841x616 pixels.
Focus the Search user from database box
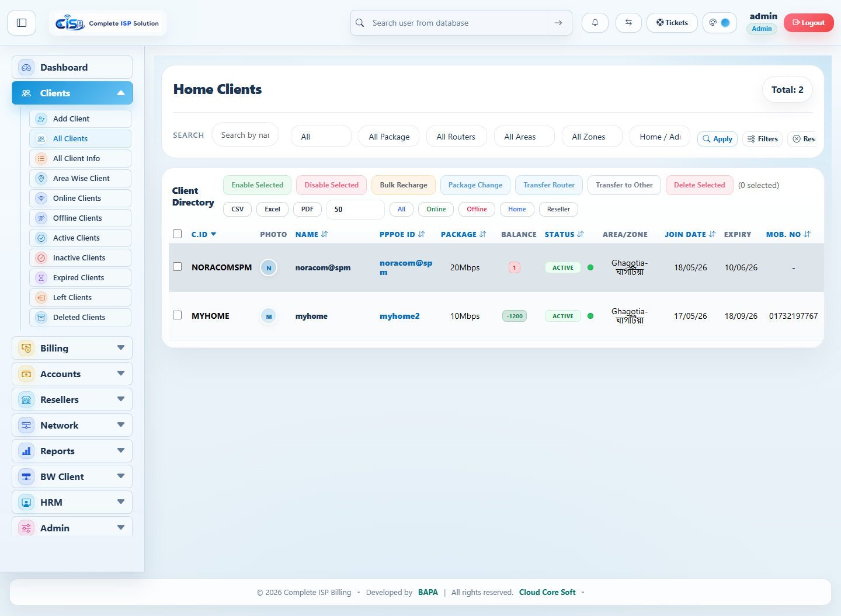[x=461, y=23]
